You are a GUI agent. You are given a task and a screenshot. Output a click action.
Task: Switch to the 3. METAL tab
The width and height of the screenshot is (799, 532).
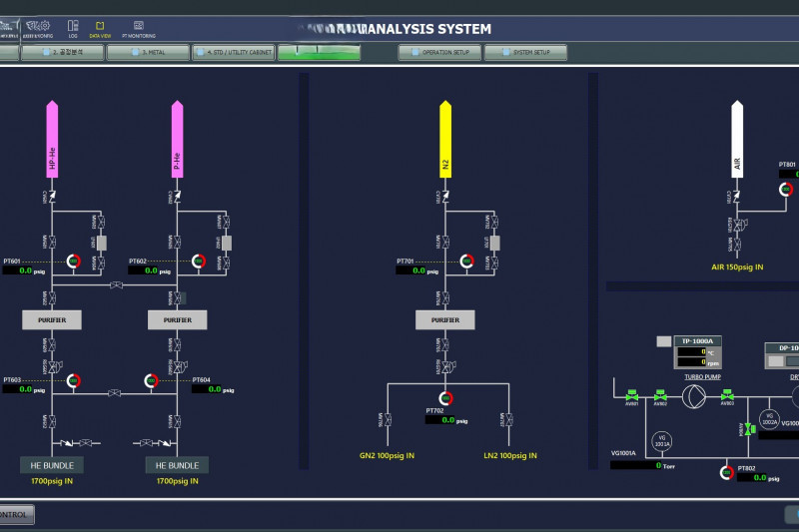[x=147, y=53]
